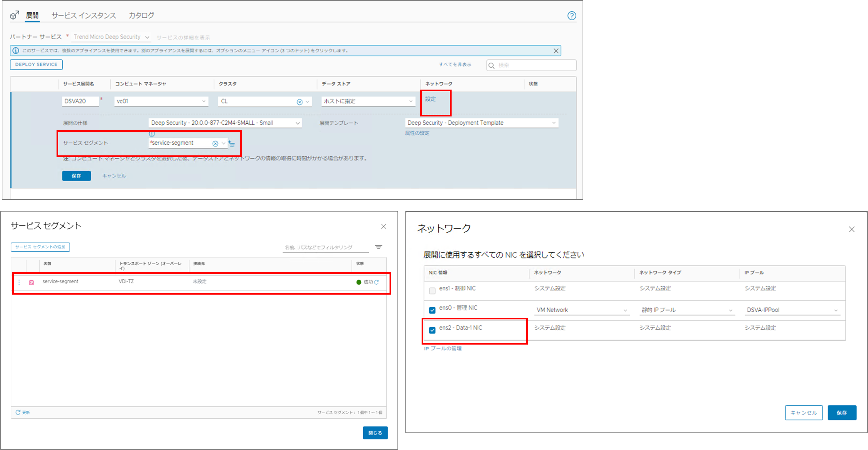The width and height of the screenshot is (868, 450).
Task: Open the add service segment icon
Action: pos(232,144)
